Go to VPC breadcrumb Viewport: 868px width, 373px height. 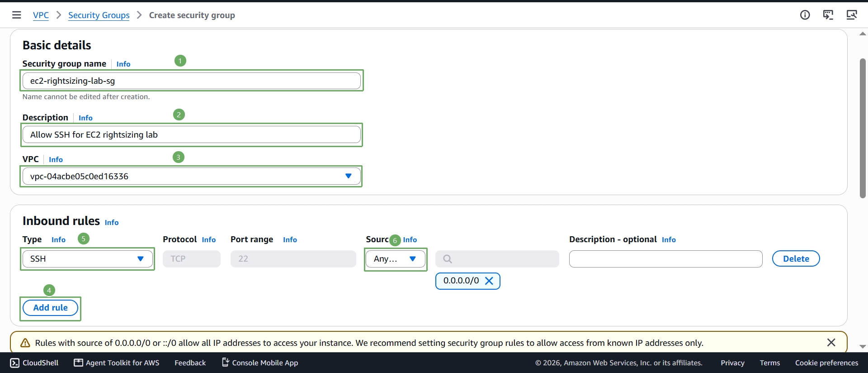click(41, 15)
